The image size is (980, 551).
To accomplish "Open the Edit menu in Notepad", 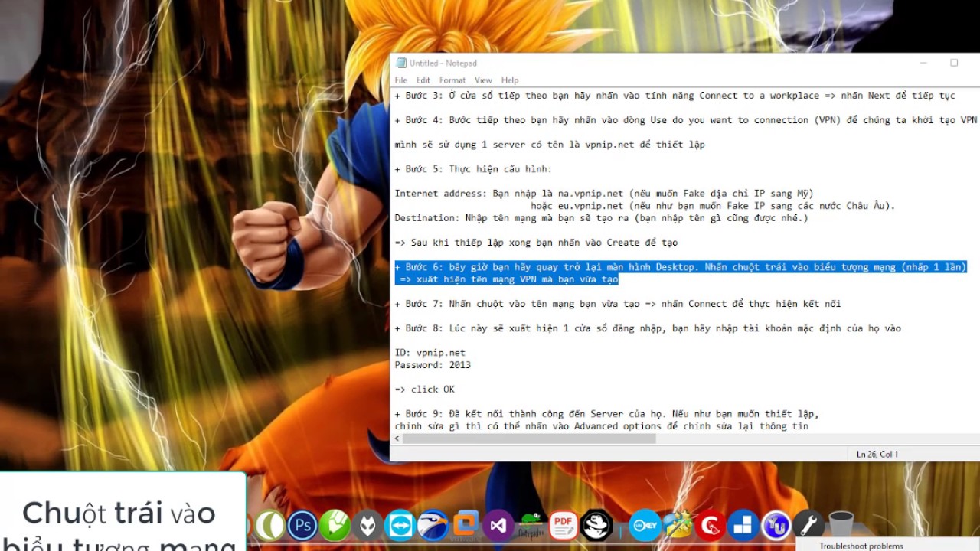I will tap(423, 80).
